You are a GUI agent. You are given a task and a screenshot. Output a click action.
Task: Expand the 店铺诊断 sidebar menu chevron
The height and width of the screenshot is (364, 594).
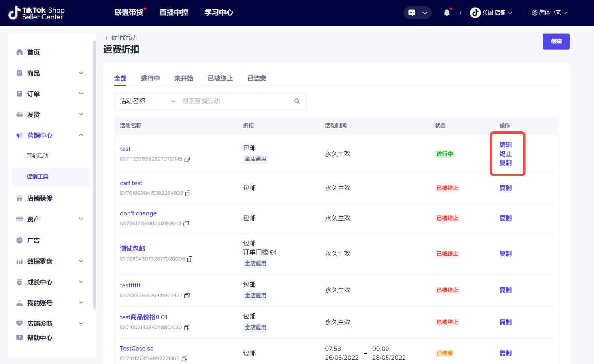(81, 323)
